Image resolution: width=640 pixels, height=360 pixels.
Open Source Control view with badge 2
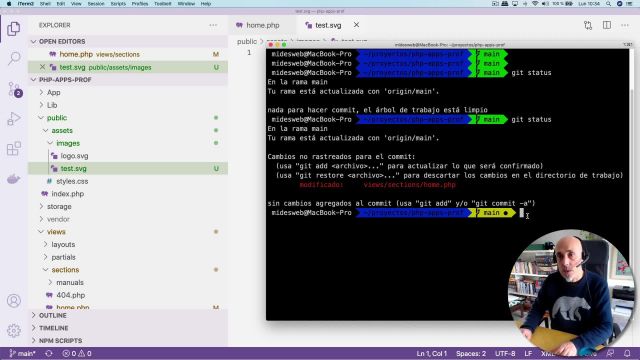(x=14, y=89)
